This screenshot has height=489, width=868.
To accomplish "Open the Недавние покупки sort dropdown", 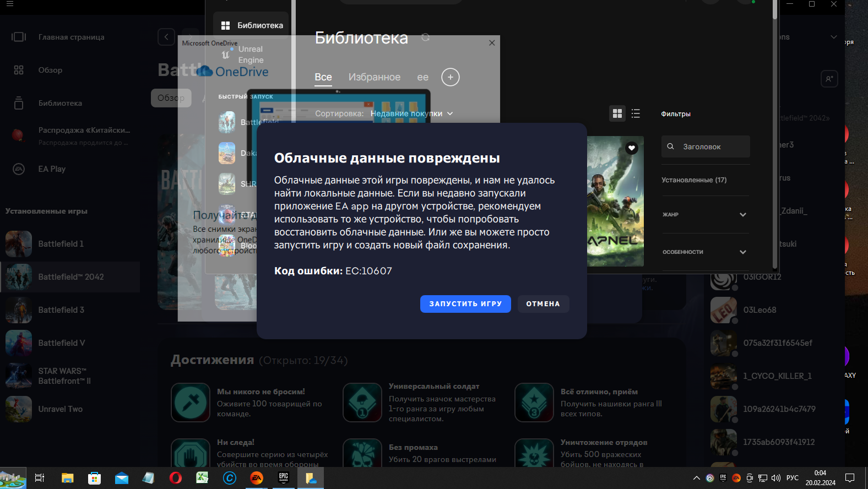I will (x=412, y=113).
